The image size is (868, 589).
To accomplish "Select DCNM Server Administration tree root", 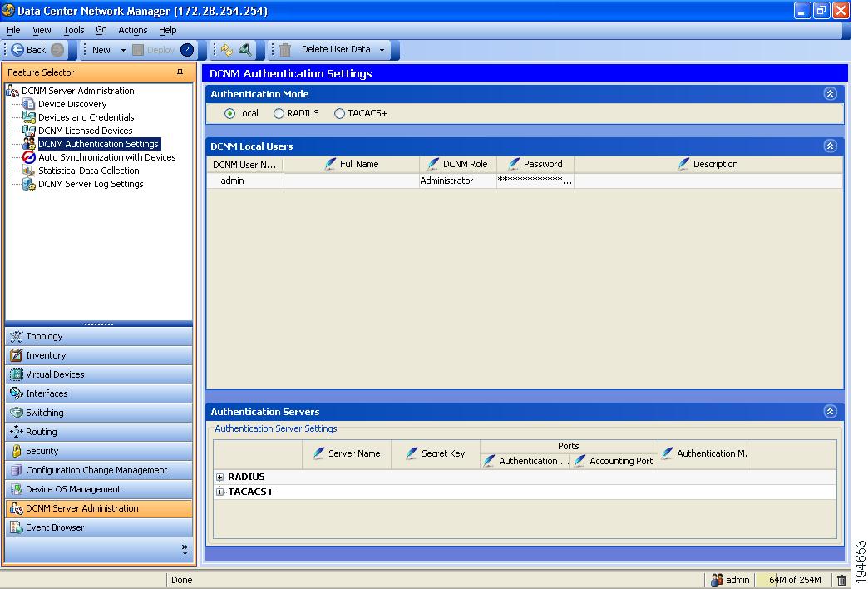I will coord(77,91).
